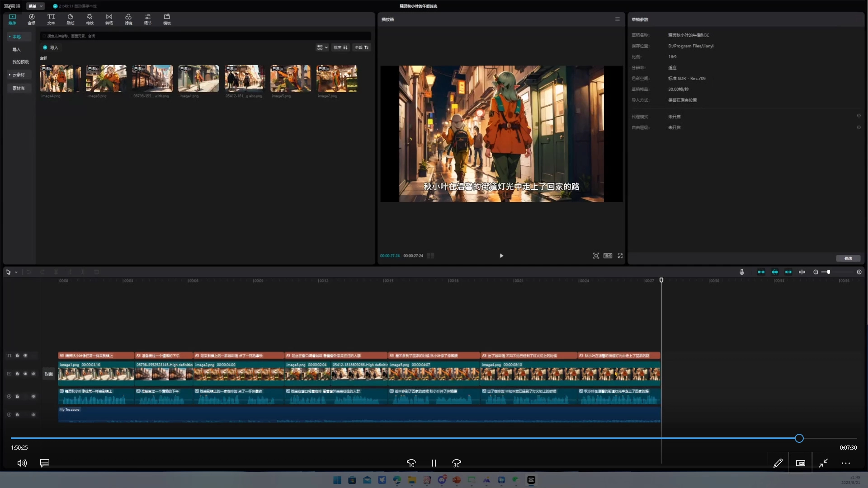Expand the 云素材 sidebar section
Viewport: 868px width, 488px height.
click(x=18, y=75)
